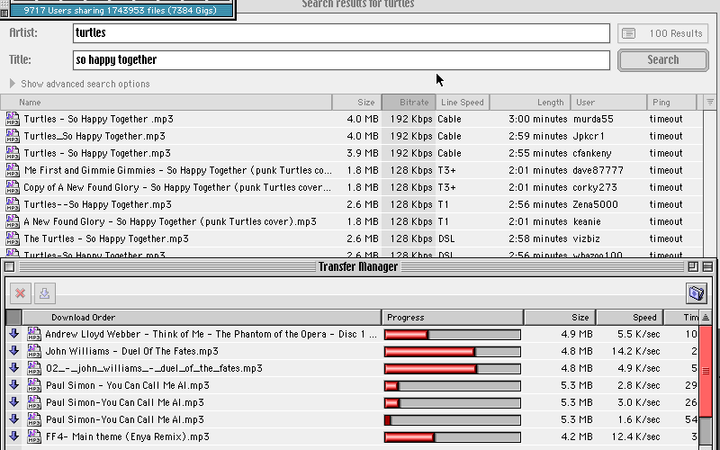Sort results by the Line Speed column
This screenshot has height=450, width=720.
coord(463,102)
